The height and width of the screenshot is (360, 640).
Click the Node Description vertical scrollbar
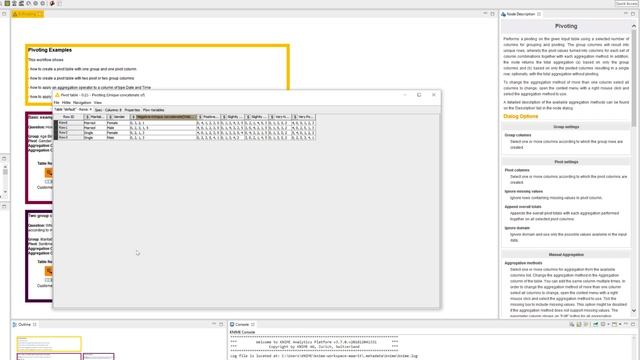[633, 77]
